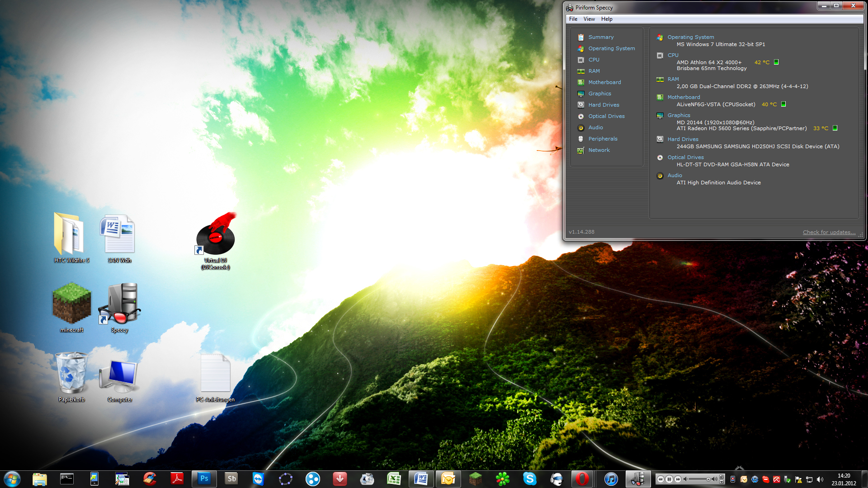Screen dimensions: 868x488
Task: Open the Virtual DJ desktop shortcut
Action: 215,237
